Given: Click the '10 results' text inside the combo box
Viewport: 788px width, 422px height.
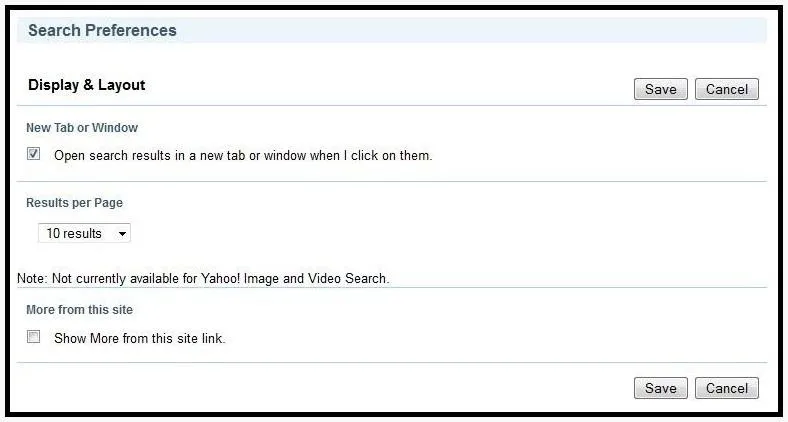Looking at the screenshot, I should coord(74,234).
